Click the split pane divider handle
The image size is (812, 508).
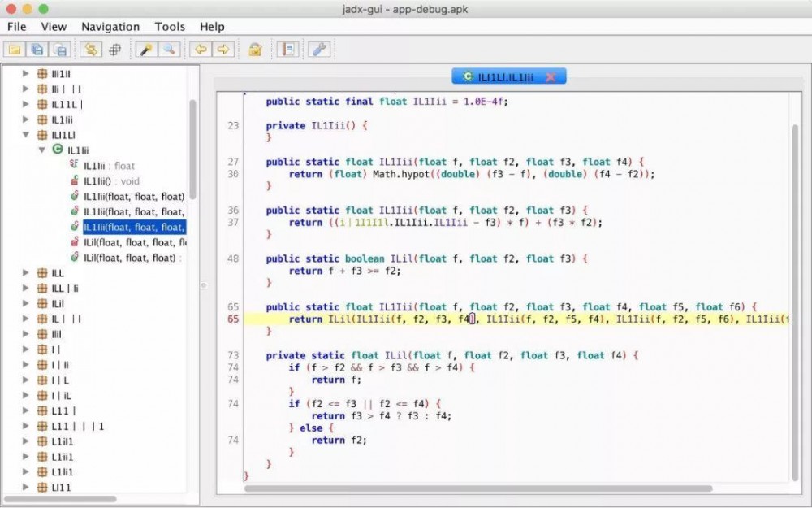204,285
